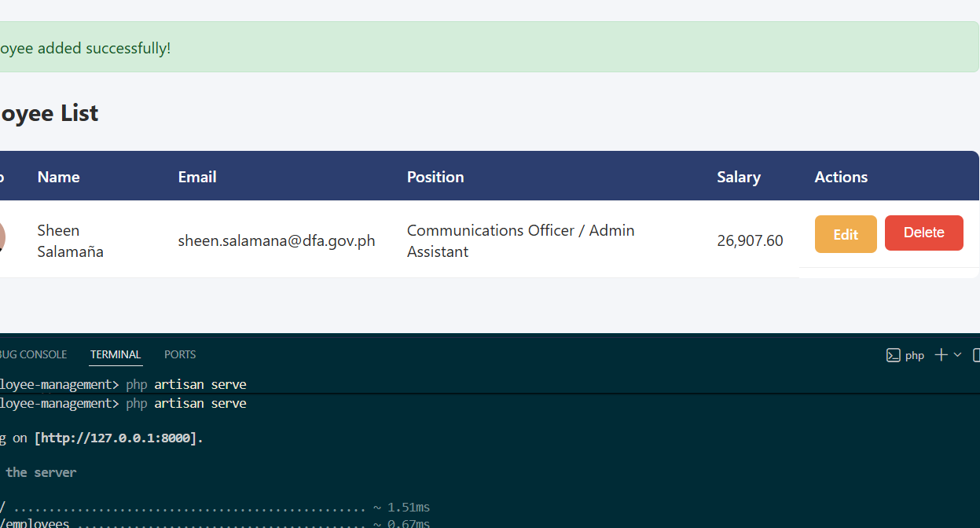
Task: Open the http://127.0.0.1:8000 server link
Action: [x=116, y=438]
